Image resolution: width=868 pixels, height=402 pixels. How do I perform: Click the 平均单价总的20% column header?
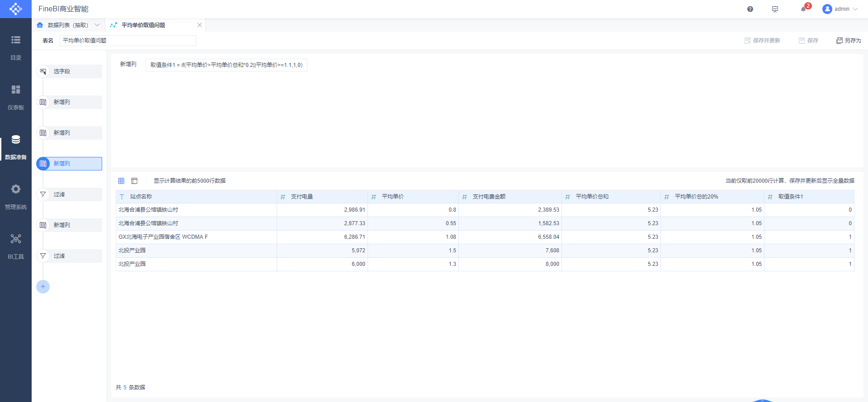pos(712,197)
